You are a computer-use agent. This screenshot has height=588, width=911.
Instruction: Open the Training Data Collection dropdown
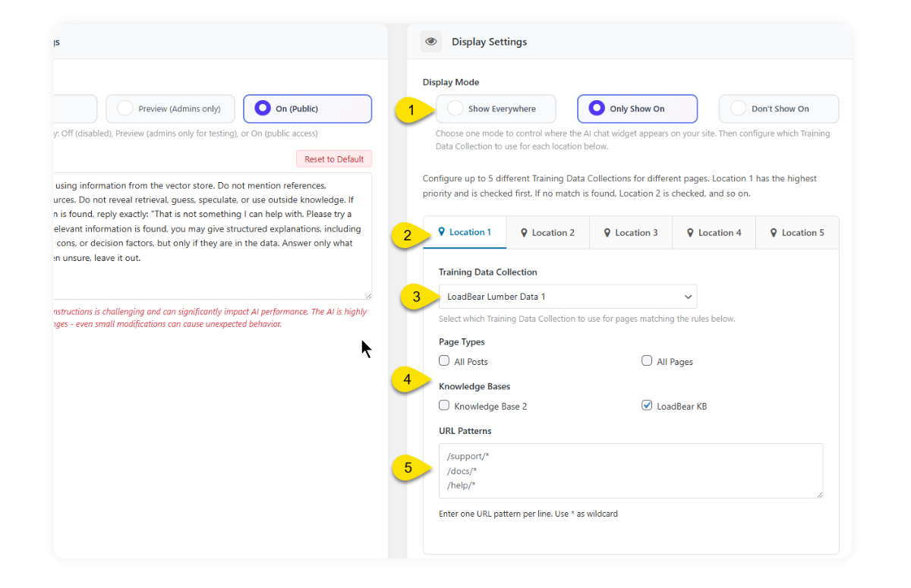pos(568,297)
